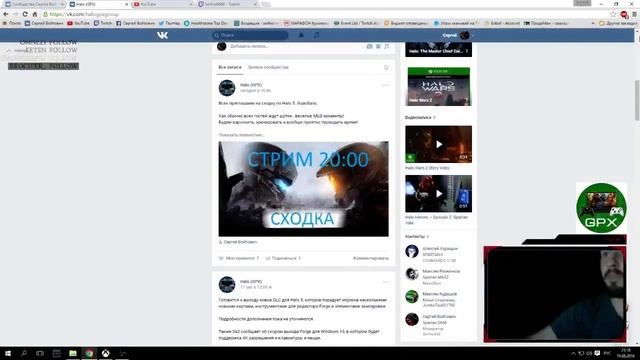Like the post with Мне нравится
Image resolution: width=640 pixels, height=360 pixels.
[239, 258]
